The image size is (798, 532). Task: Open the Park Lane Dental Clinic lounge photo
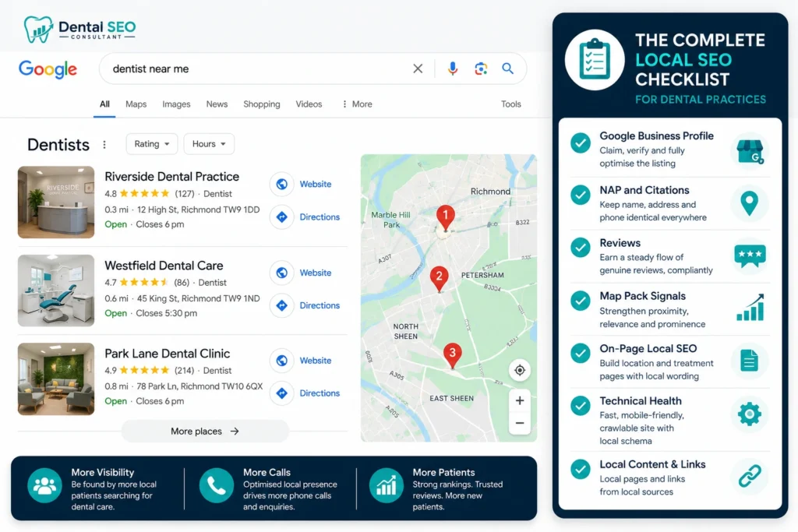pos(56,379)
